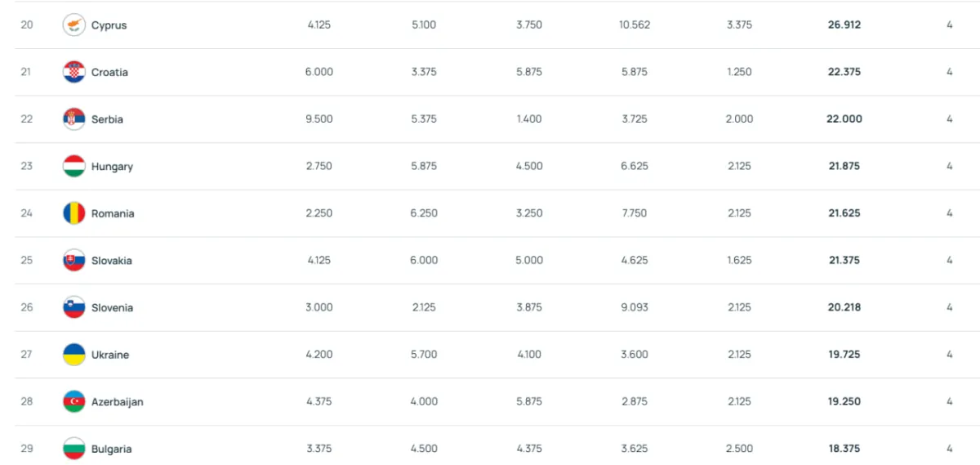Select the Serbia country name
The height and width of the screenshot is (465, 980).
point(107,119)
